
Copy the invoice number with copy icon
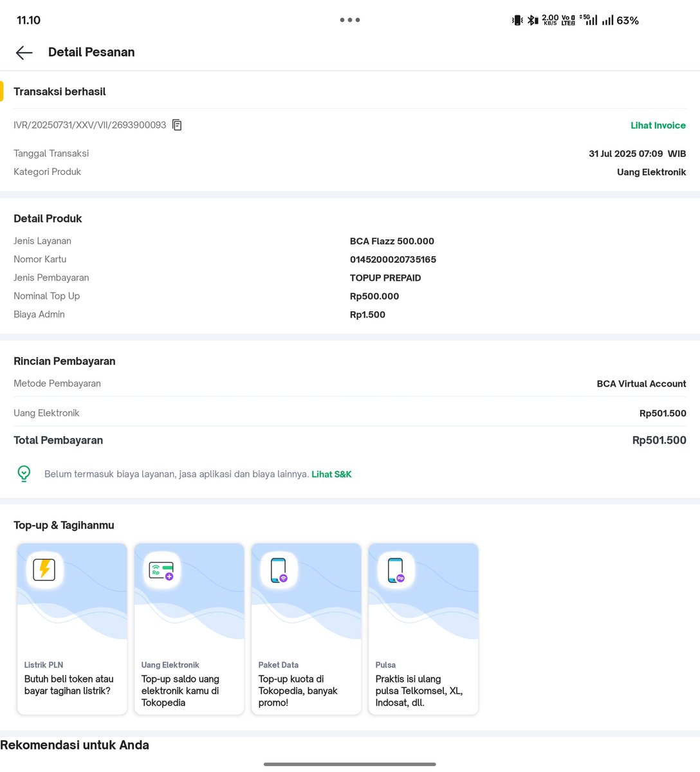(177, 125)
